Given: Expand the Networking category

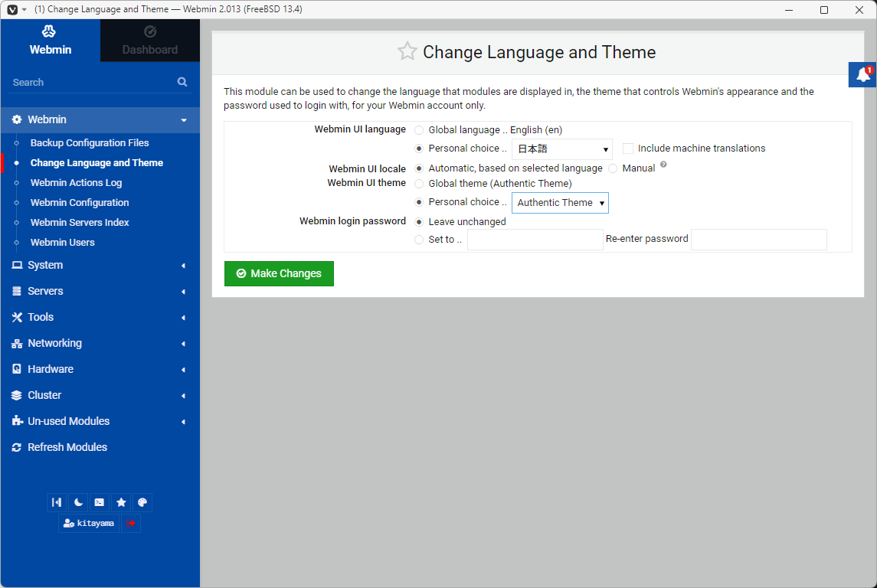Looking at the screenshot, I should pos(184,344).
